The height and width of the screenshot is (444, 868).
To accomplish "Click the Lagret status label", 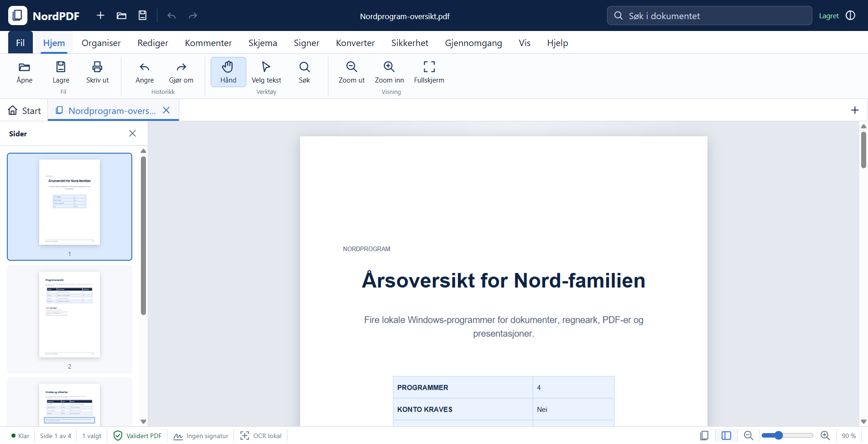I will tap(829, 16).
